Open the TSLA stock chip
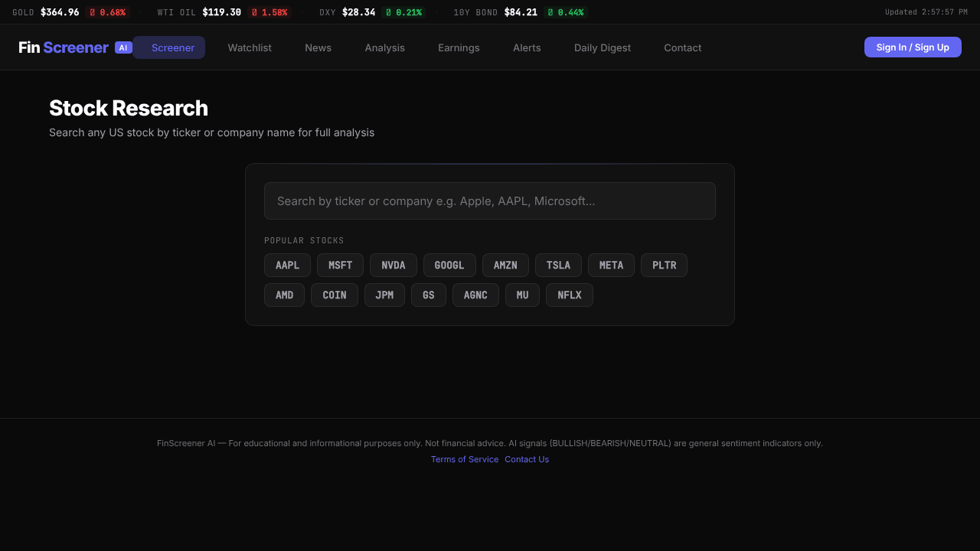 pos(558,265)
